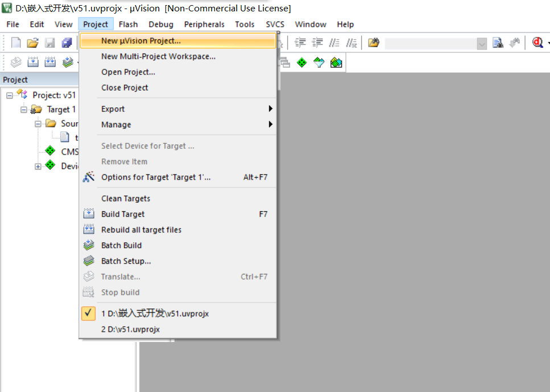Viewport: 550px width, 392px height.
Task: Click the Save floppy disk icon
Action: pyautogui.click(x=49, y=43)
